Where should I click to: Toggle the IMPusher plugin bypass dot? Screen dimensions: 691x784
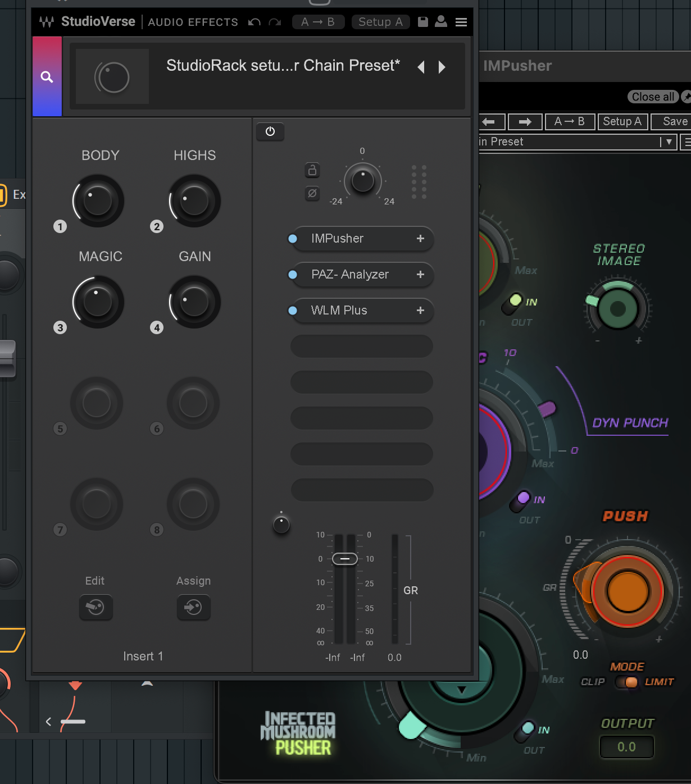(293, 239)
